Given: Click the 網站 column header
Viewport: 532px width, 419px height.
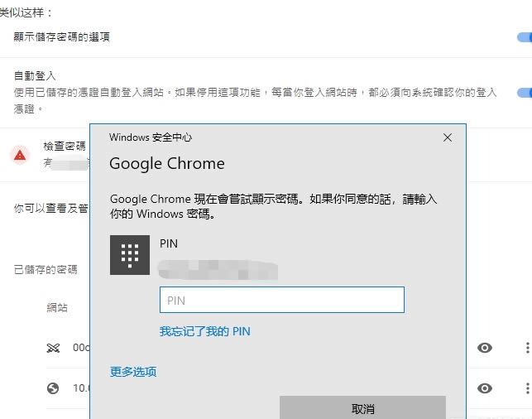Looking at the screenshot, I should click(x=58, y=308).
